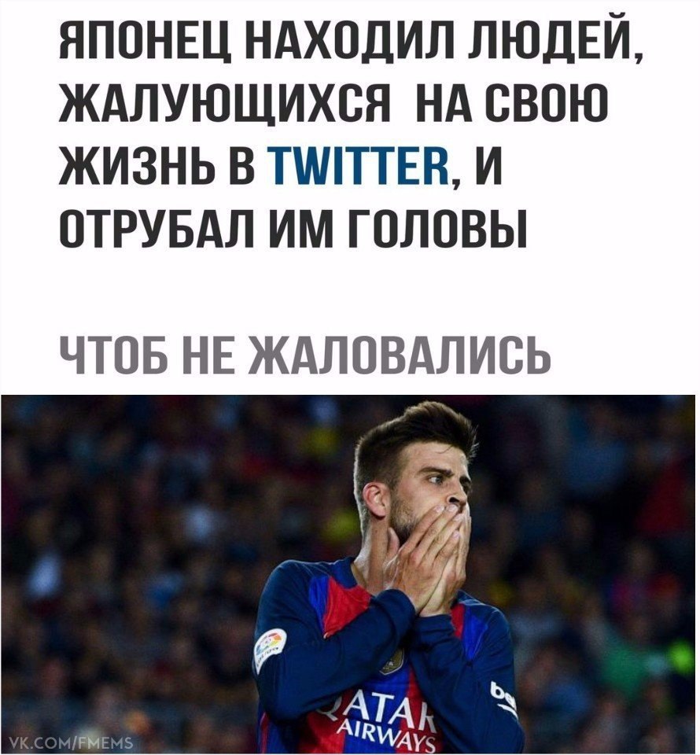Click the VK.COM/FMEMS watermark
700x755 pixels.
pos(68,743)
